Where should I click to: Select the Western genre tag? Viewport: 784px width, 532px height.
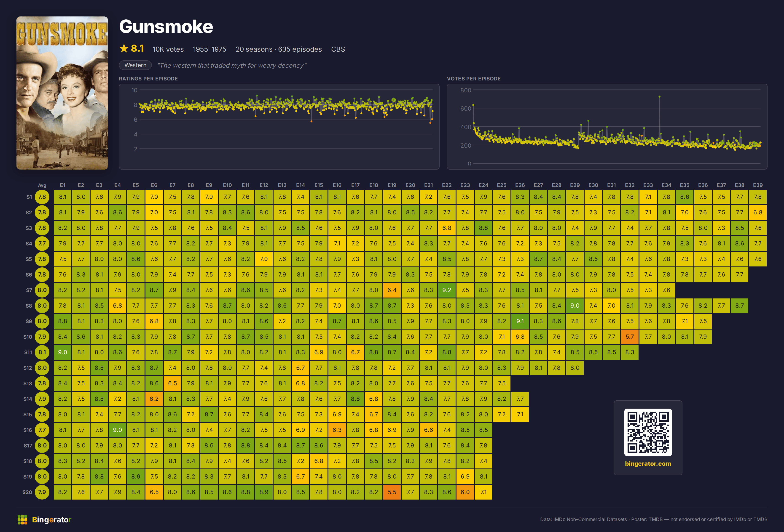135,65
